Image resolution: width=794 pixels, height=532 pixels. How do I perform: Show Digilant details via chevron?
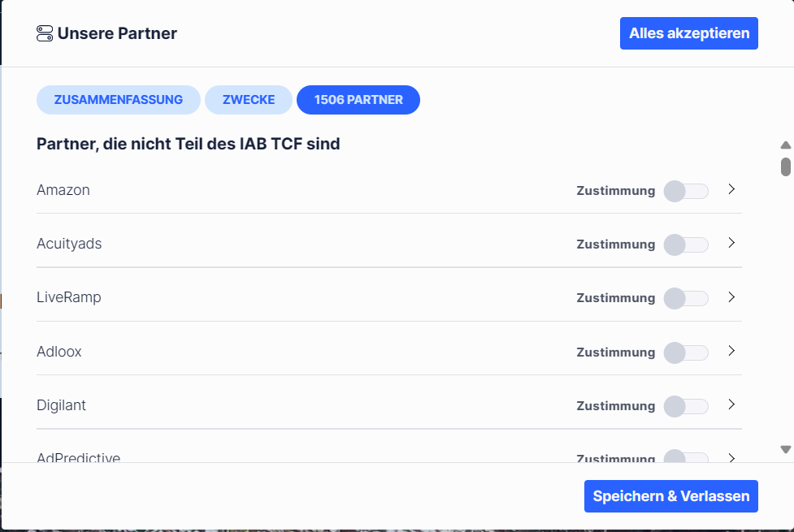[731, 404]
